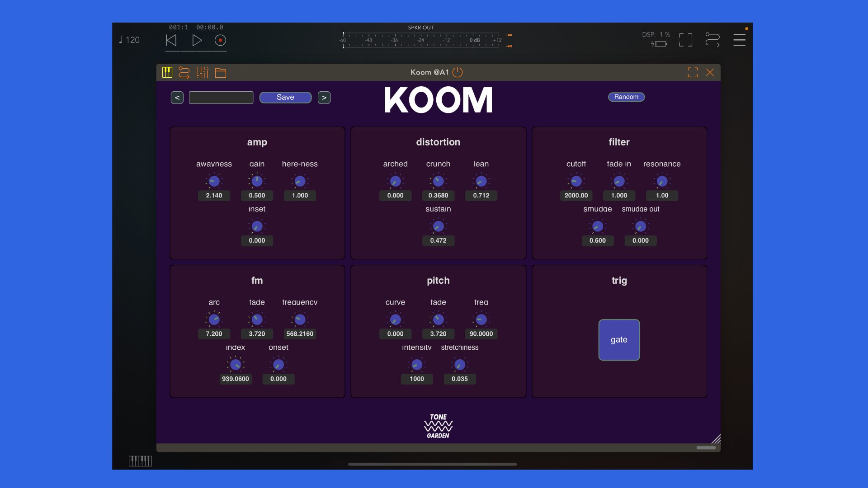Click the preset name input field
This screenshot has width=868, height=488.
221,98
